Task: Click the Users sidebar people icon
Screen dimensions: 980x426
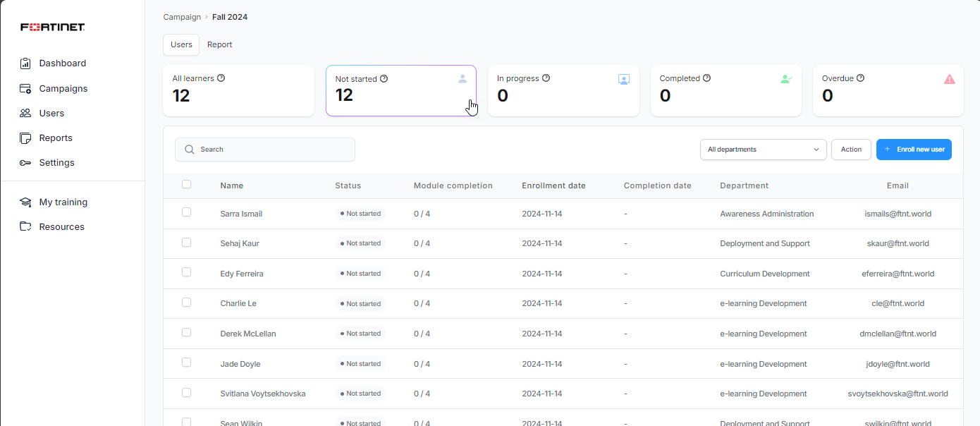Action: point(25,113)
